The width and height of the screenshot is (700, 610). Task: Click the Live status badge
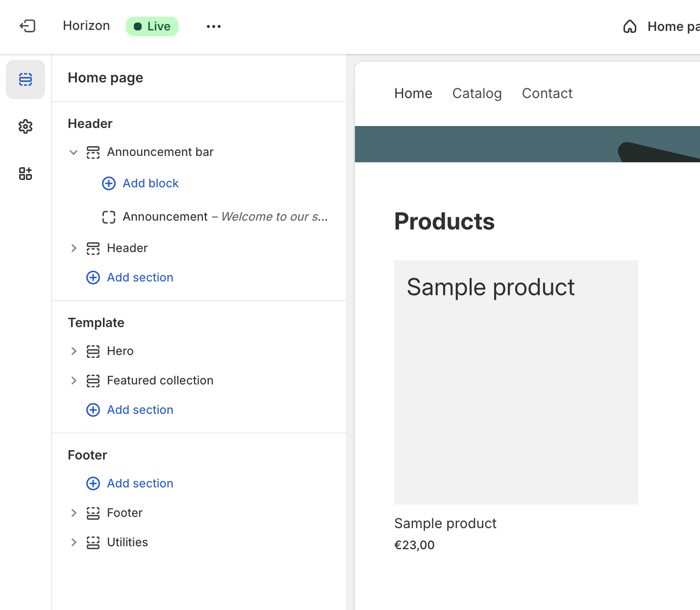click(152, 26)
